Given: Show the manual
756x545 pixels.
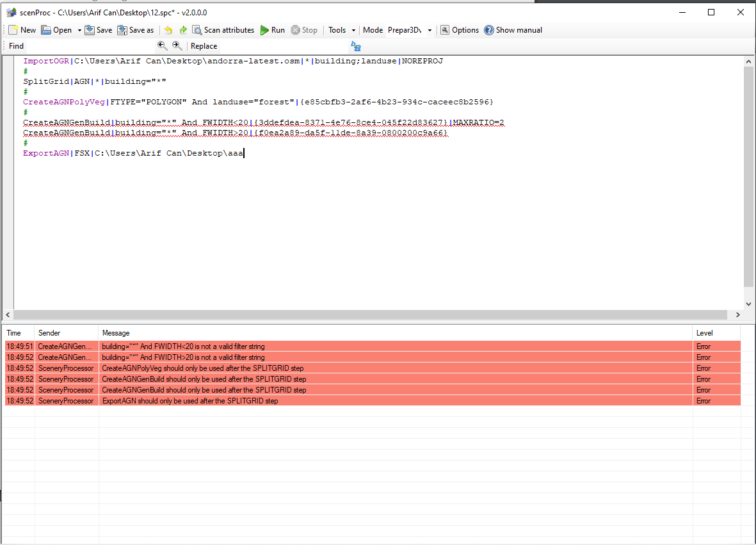Looking at the screenshot, I should pyautogui.click(x=513, y=30).
